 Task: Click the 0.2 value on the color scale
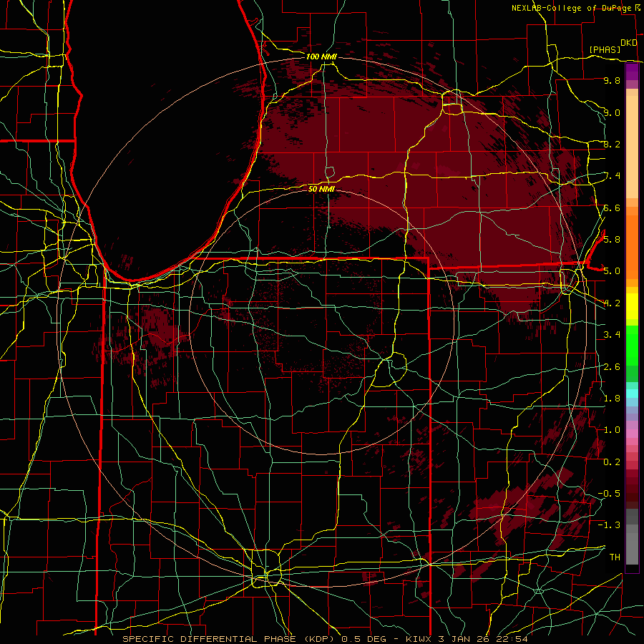coord(612,462)
